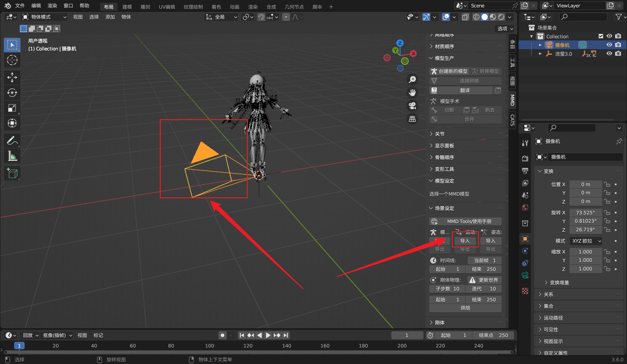This screenshot has height=364, width=627.
Task: Open the Object properties tab icon
Action: [525, 238]
